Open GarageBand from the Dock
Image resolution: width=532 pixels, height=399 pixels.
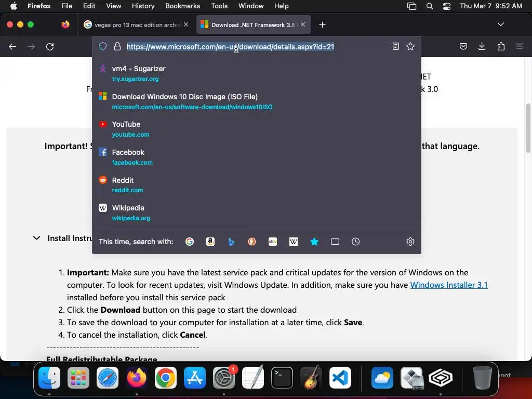tap(311, 377)
